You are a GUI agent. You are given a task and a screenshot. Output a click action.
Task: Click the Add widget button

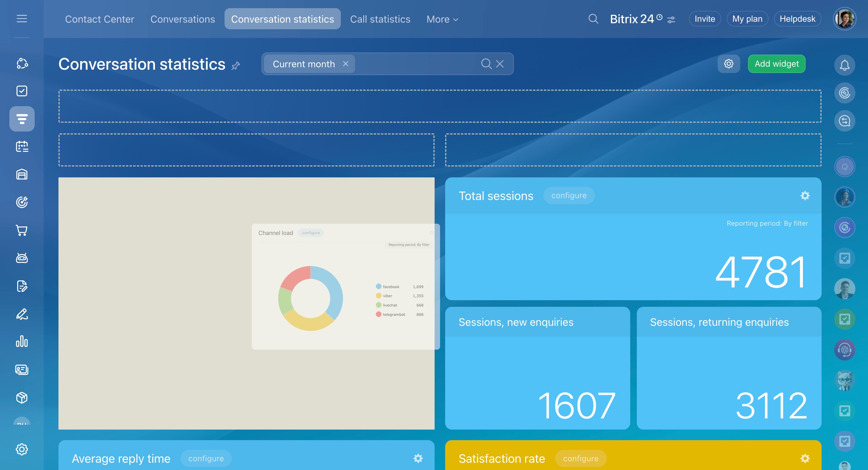click(x=776, y=64)
